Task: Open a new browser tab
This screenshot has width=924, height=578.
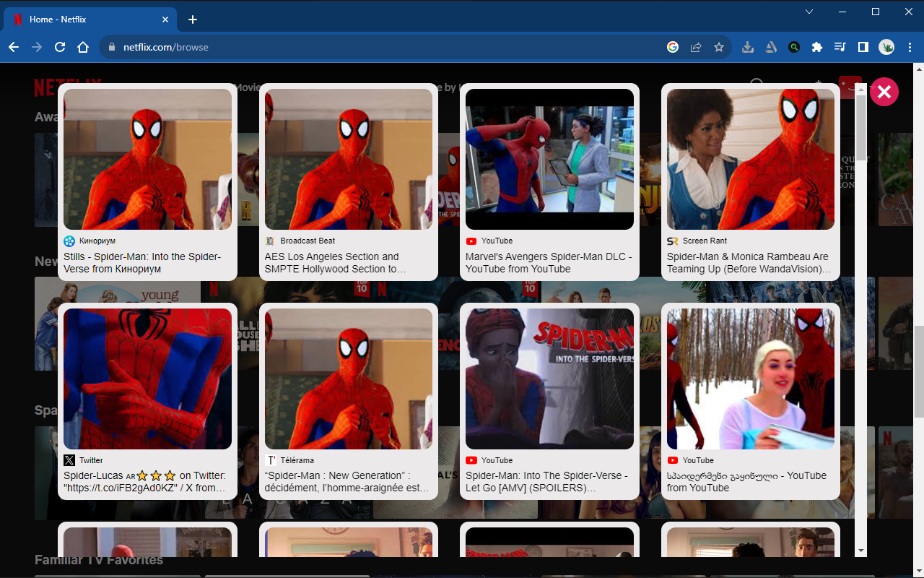Action: [x=193, y=20]
